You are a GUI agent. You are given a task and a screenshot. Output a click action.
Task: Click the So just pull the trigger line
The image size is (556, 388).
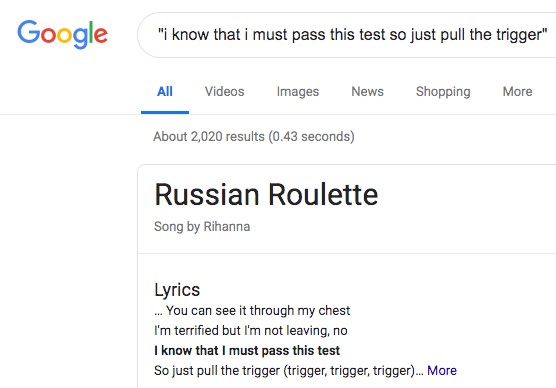(289, 371)
